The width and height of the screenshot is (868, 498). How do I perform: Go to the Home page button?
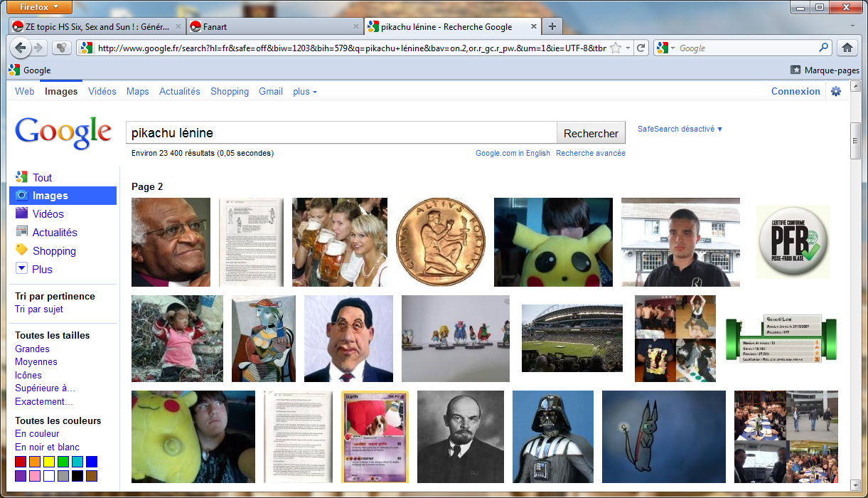(x=847, y=48)
